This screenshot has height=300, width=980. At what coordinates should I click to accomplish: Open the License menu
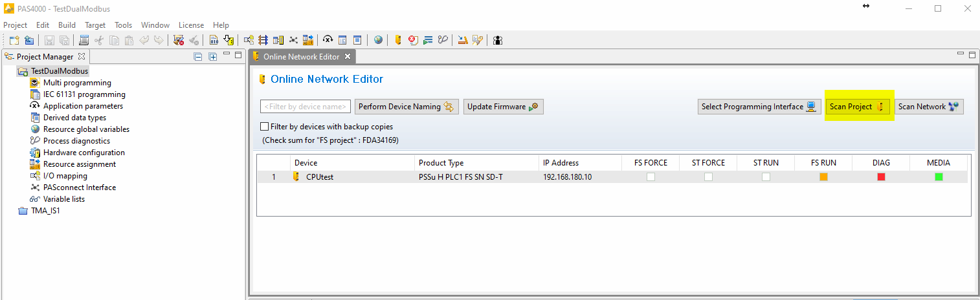191,25
